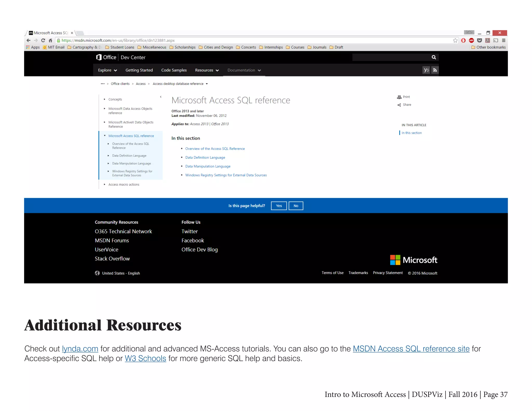Click In this section article link
This screenshot has height=411, width=532.
tap(411, 133)
